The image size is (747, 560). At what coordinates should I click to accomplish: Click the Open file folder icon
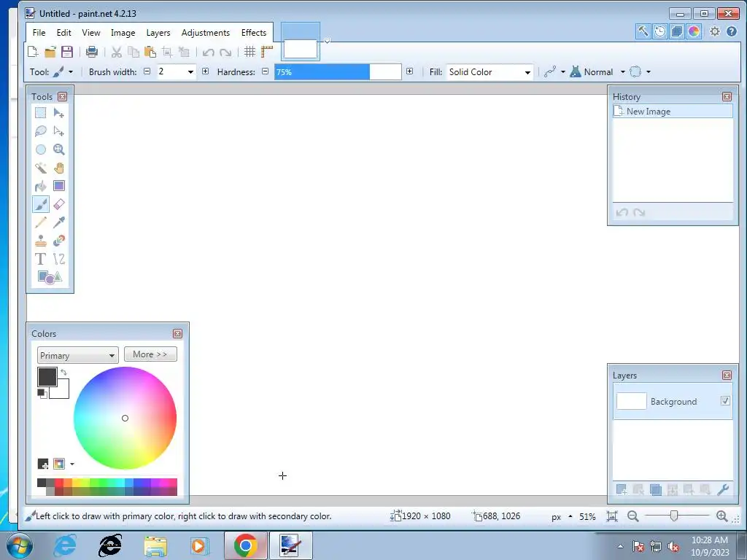pyautogui.click(x=50, y=52)
